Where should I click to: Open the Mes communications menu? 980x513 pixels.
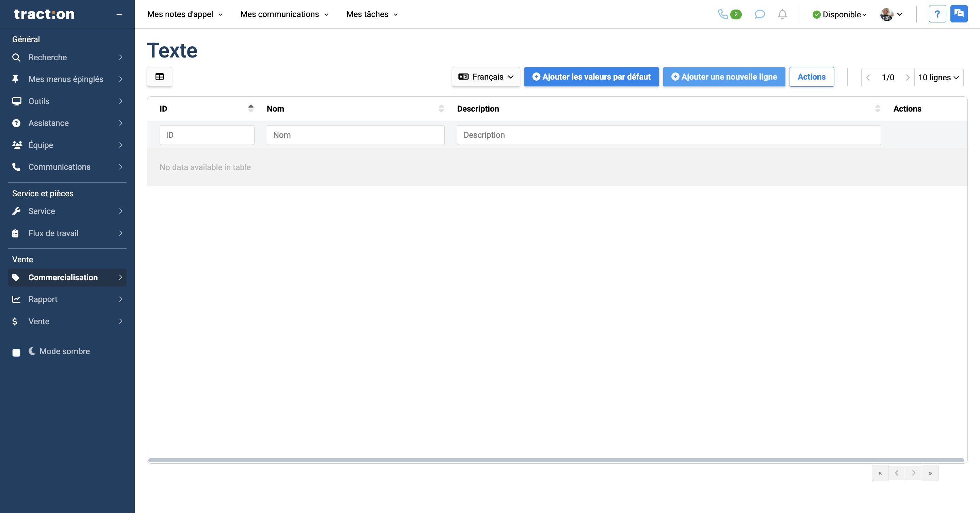pyautogui.click(x=284, y=14)
